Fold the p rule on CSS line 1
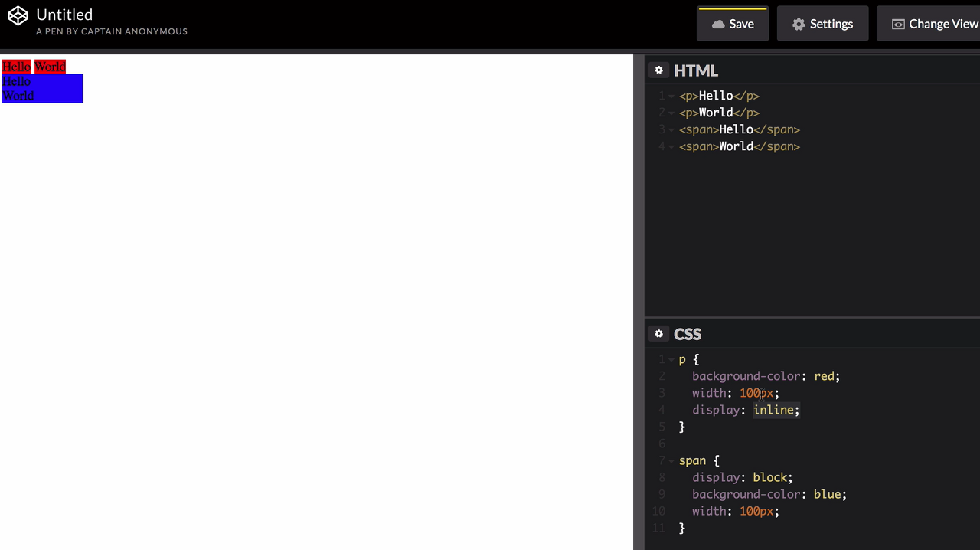 pyautogui.click(x=671, y=360)
